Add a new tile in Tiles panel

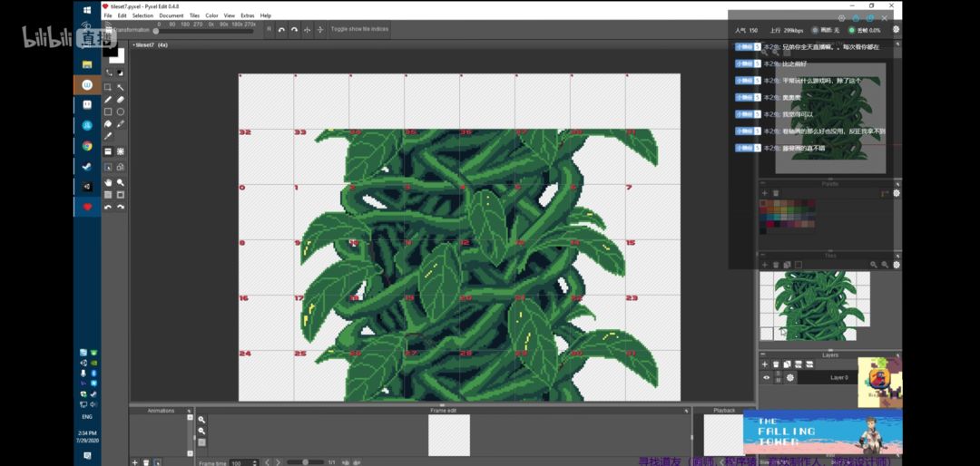[x=764, y=265]
